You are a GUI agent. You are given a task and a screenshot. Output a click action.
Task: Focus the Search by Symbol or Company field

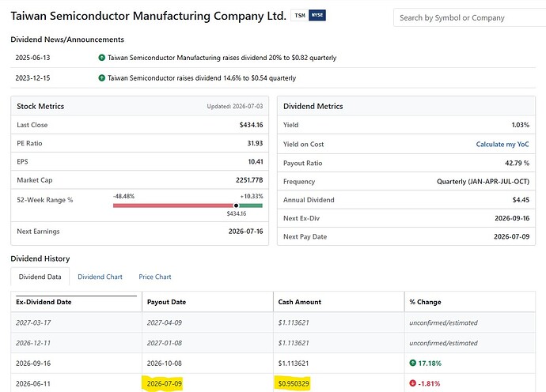pos(469,17)
